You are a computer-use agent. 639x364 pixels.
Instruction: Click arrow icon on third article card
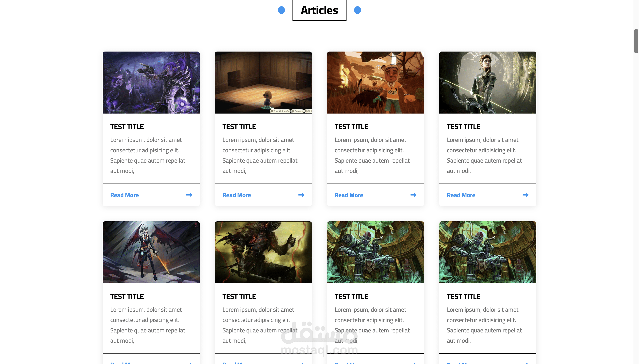click(413, 195)
